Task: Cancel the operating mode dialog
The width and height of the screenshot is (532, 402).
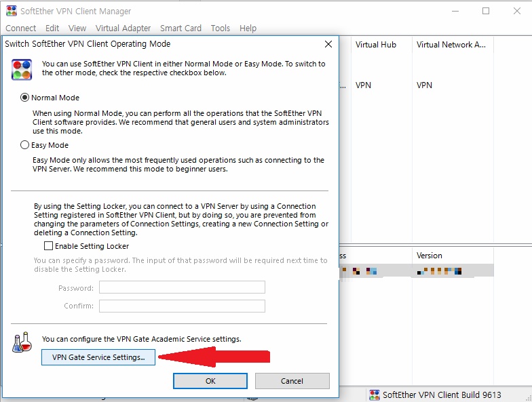Action: coord(292,381)
